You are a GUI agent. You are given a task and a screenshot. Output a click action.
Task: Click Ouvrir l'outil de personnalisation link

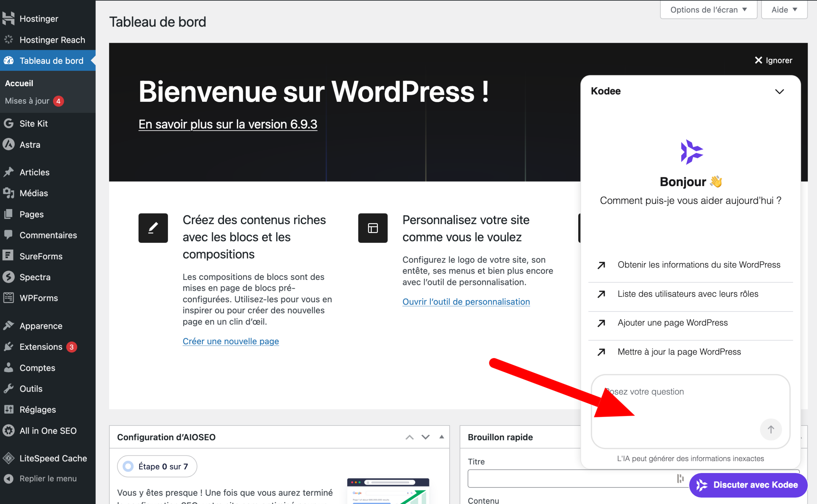466,301
